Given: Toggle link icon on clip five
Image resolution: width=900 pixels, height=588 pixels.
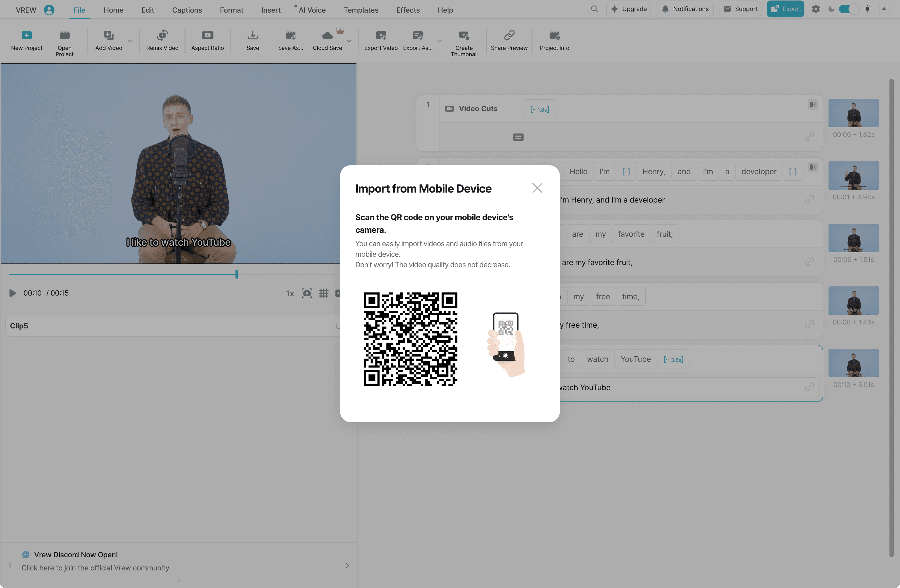Looking at the screenshot, I should pos(809,387).
